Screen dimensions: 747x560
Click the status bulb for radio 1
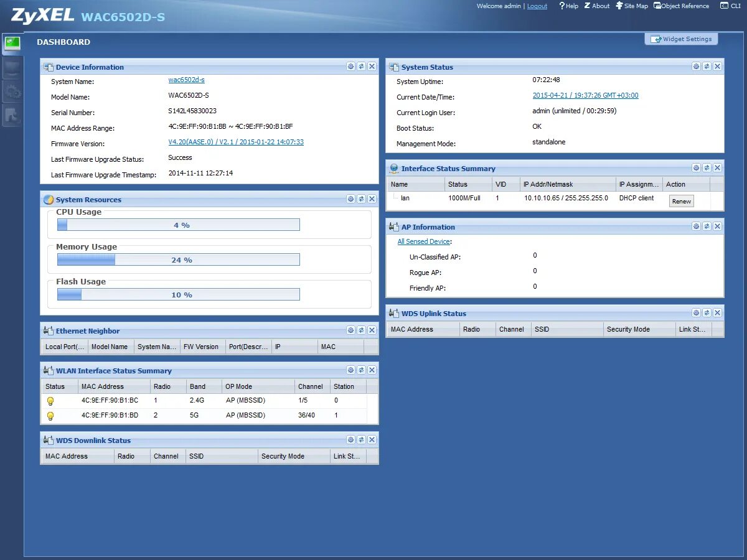coord(50,401)
